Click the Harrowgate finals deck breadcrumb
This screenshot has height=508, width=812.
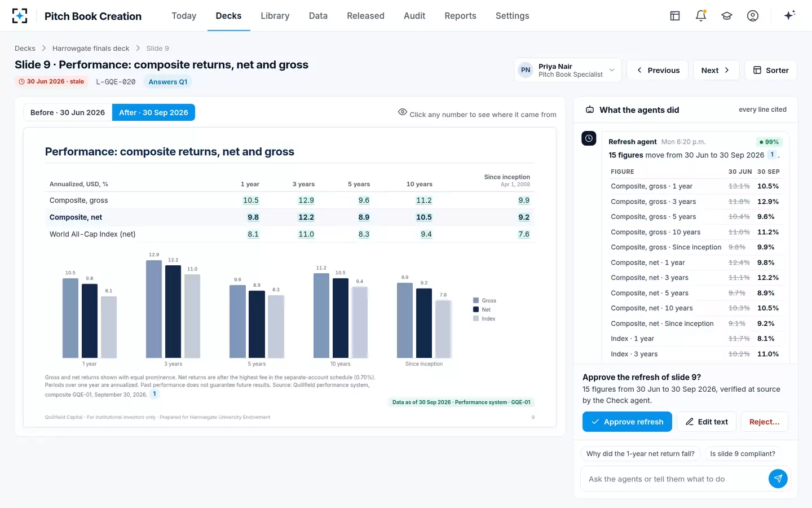coord(91,49)
